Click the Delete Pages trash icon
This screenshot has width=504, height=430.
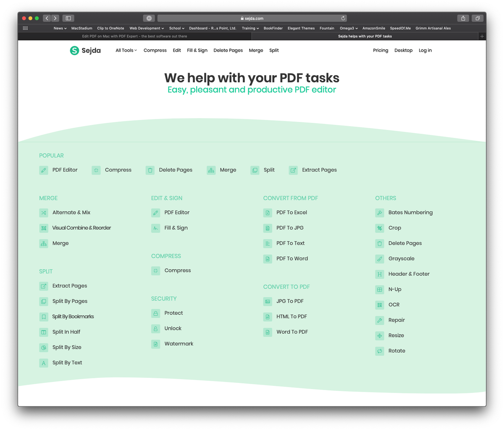click(x=150, y=170)
